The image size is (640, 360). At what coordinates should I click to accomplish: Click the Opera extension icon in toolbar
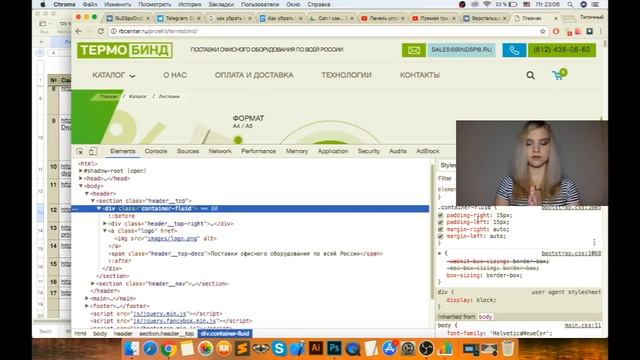[556, 31]
